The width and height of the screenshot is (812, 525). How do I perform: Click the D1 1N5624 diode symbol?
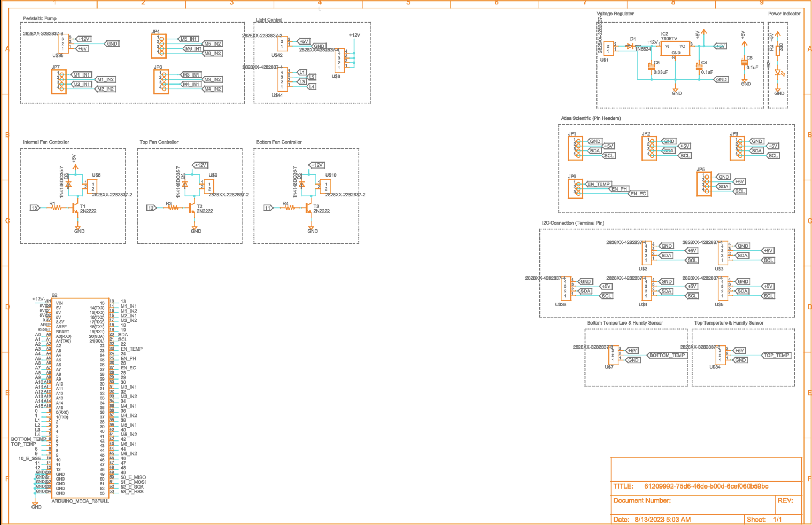tap(630, 46)
